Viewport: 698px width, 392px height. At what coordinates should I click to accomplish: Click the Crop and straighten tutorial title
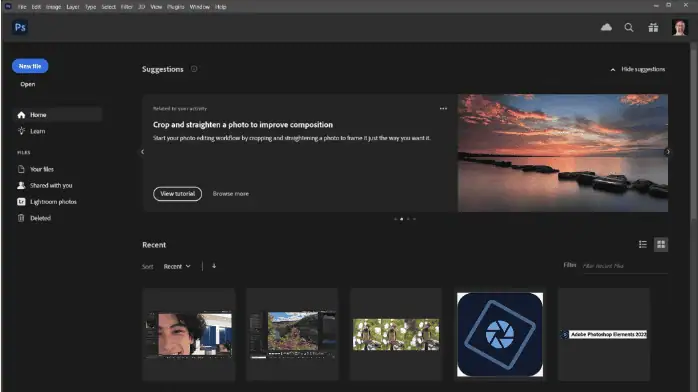pyautogui.click(x=243, y=125)
